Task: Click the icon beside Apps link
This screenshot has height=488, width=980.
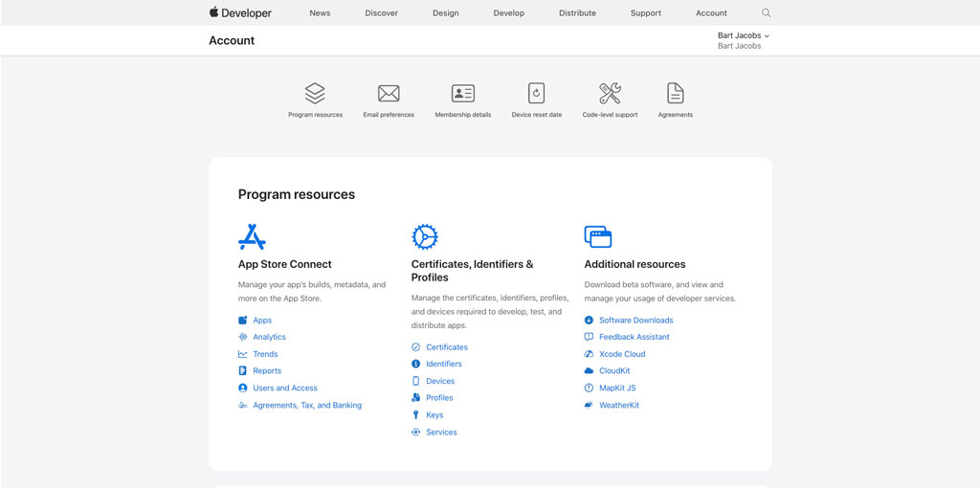Action: pyautogui.click(x=242, y=320)
